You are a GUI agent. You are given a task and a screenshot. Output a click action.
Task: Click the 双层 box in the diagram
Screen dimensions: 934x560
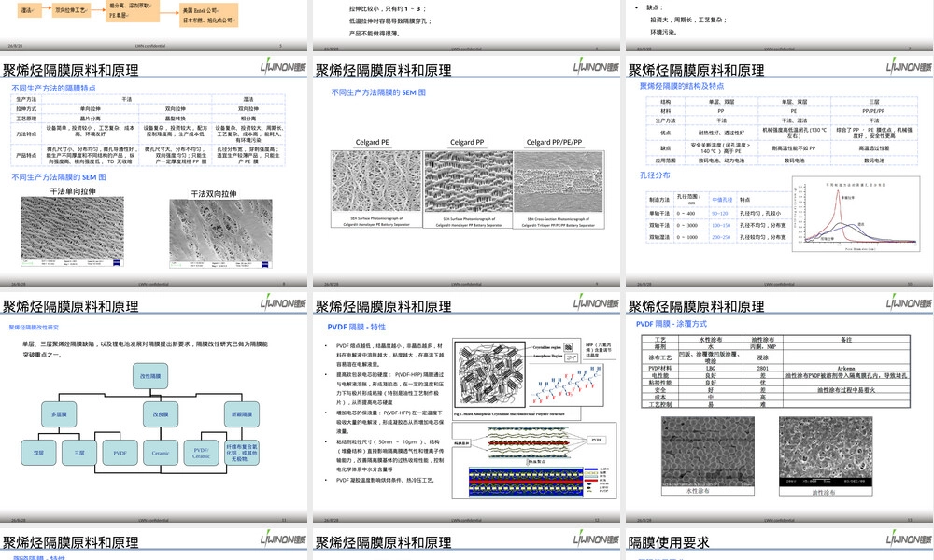pos(38,453)
